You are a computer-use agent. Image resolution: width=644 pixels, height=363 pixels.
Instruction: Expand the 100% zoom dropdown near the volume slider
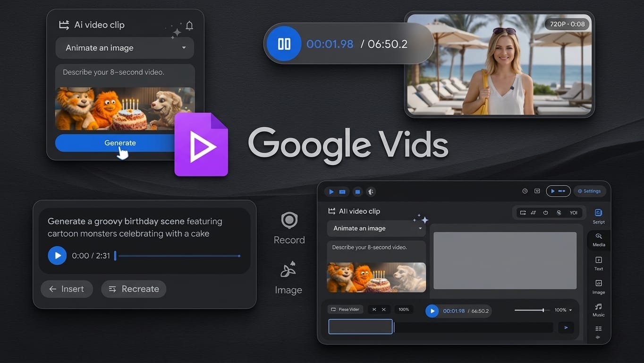click(563, 310)
